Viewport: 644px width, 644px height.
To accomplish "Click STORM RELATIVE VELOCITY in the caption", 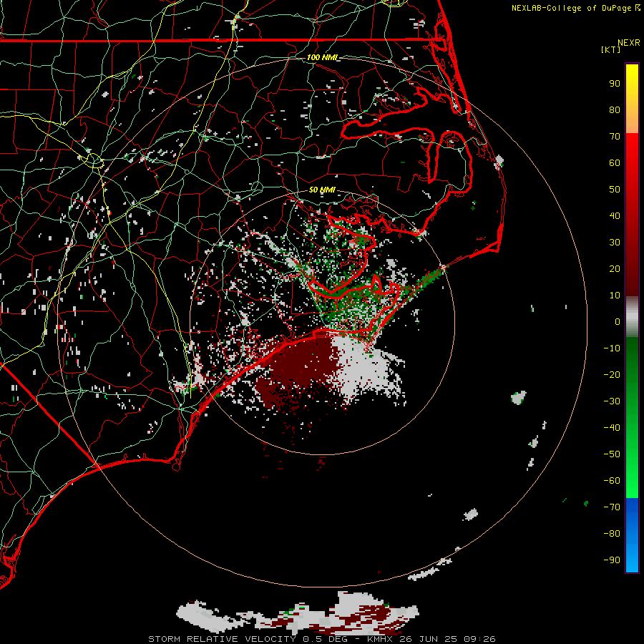I will pos(222,639).
